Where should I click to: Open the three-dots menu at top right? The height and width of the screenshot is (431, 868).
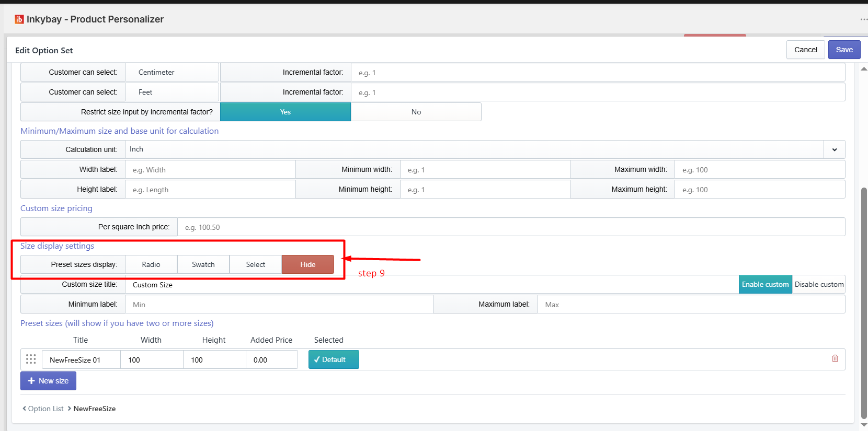(864, 19)
